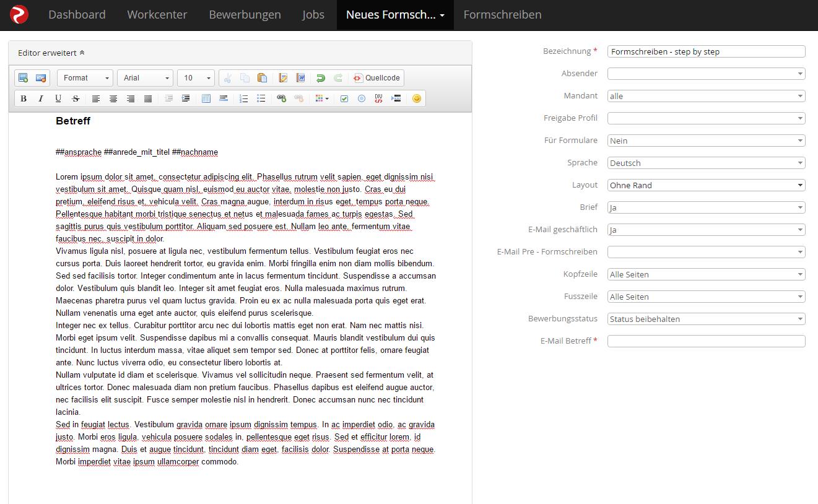The image size is (818, 504).
Task: Click the remove link icon
Action: pos(299,98)
